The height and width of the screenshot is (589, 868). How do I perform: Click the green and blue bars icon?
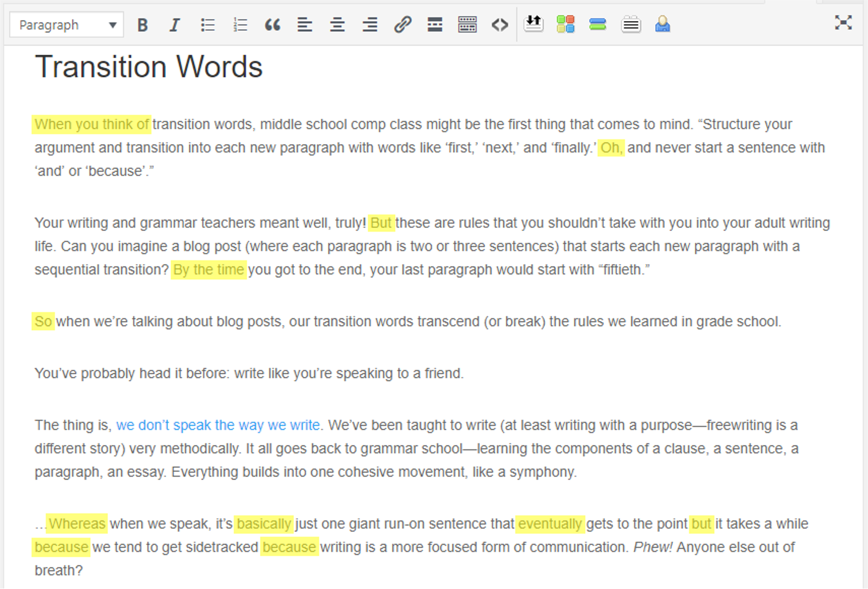(x=598, y=24)
